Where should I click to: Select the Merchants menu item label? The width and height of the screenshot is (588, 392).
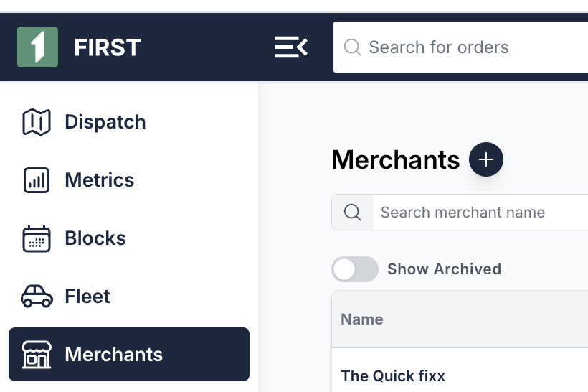(114, 355)
